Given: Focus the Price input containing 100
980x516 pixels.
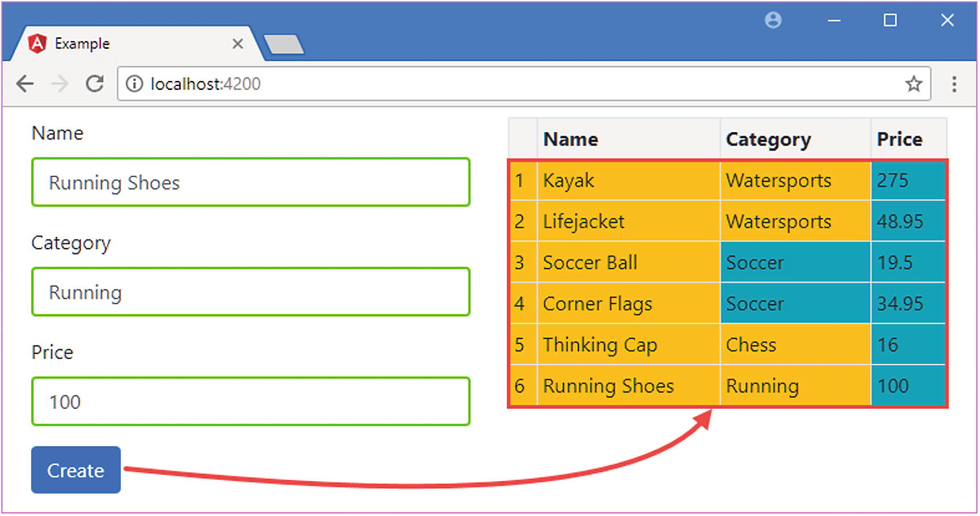Looking at the screenshot, I should [x=251, y=402].
